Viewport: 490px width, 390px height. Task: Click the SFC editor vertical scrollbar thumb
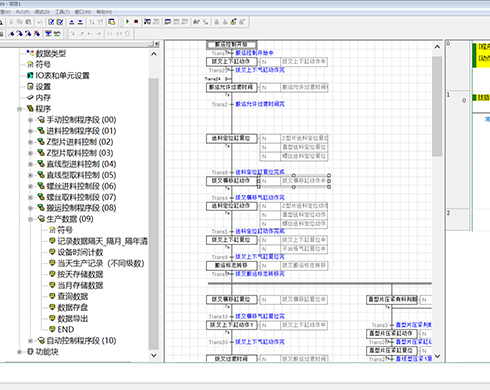tap(437, 106)
